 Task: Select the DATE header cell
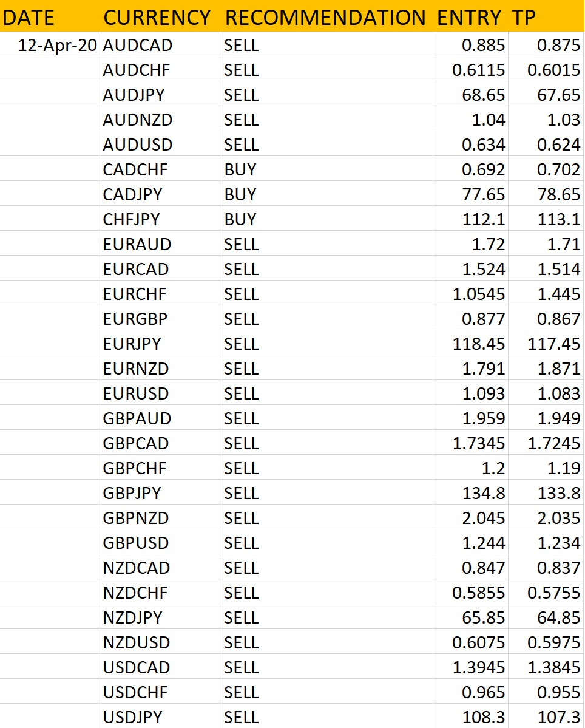click(x=50, y=17)
